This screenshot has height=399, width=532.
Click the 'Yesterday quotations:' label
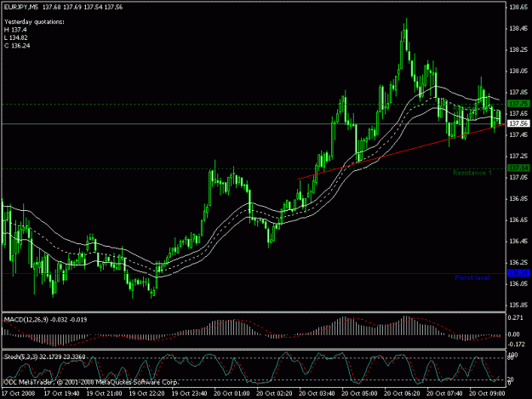pos(34,22)
